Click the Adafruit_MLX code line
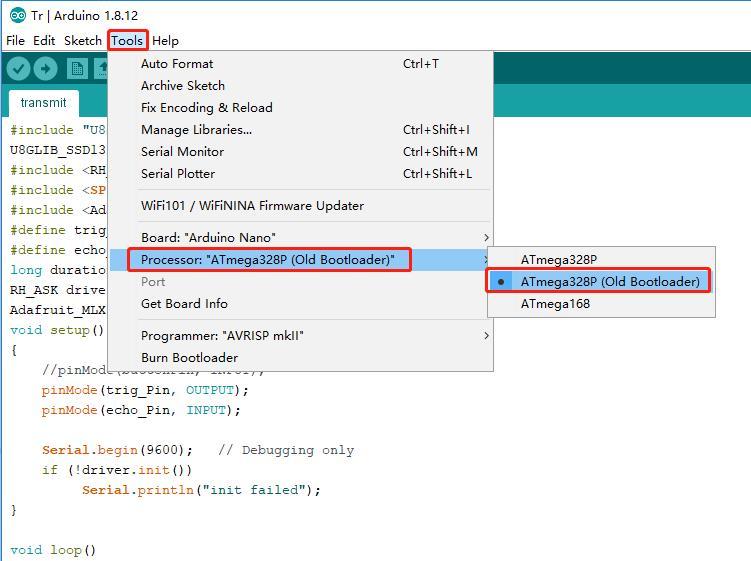Viewport: 751px width, 561px height. pos(58,310)
